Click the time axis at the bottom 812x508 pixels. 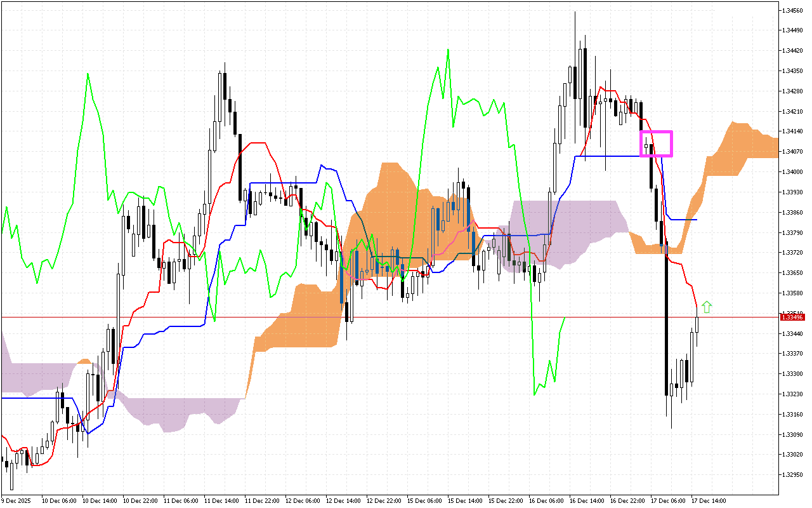(406, 500)
